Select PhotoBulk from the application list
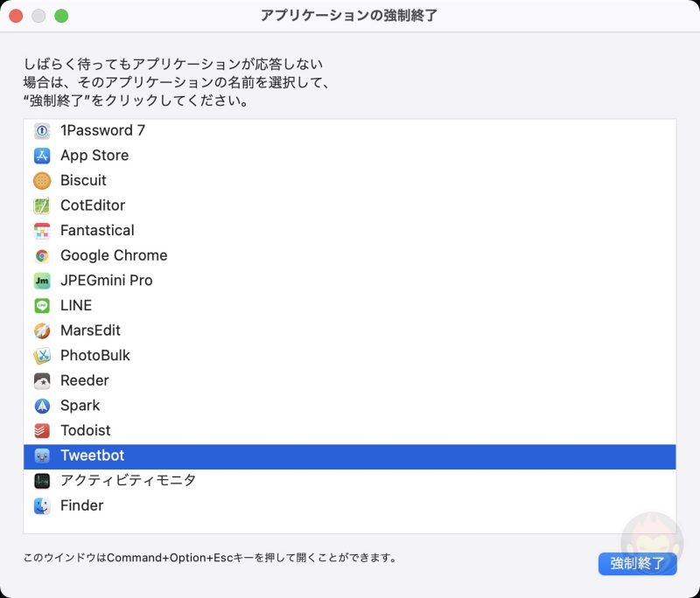The image size is (700, 598). click(x=95, y=356)
